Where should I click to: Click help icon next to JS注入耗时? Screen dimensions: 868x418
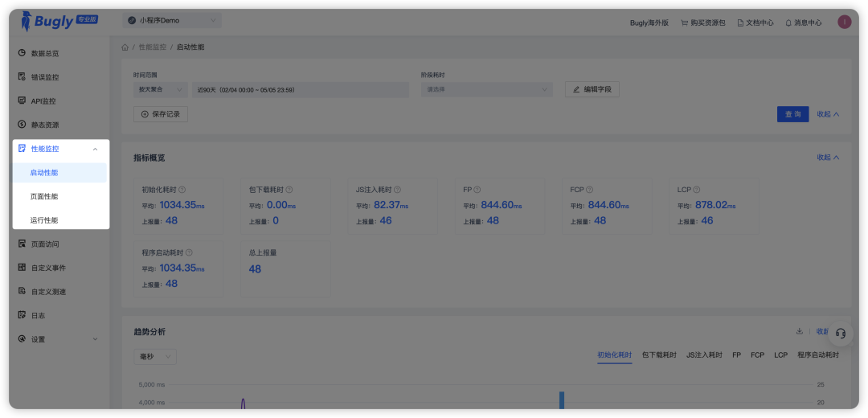click(397, 190)
